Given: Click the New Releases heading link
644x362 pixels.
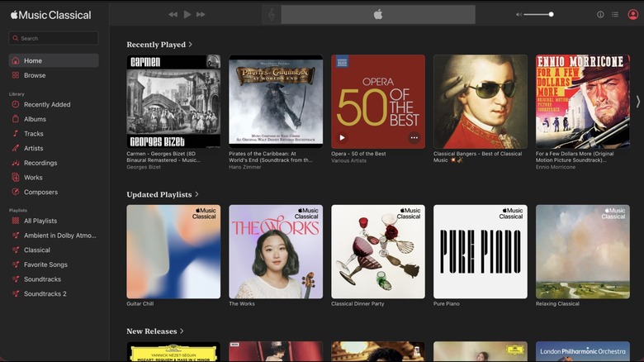Looking at the screenshot, I should point(152,331).
